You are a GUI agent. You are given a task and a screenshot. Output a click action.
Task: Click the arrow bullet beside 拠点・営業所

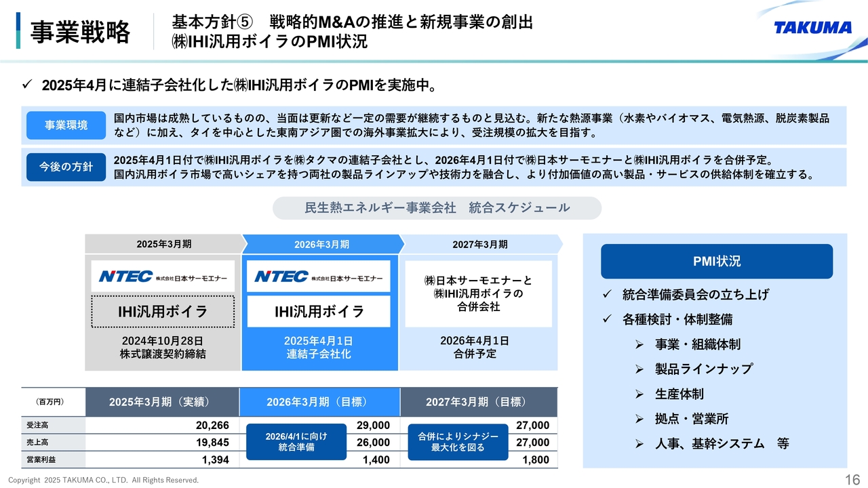click(x=639, y=420)
